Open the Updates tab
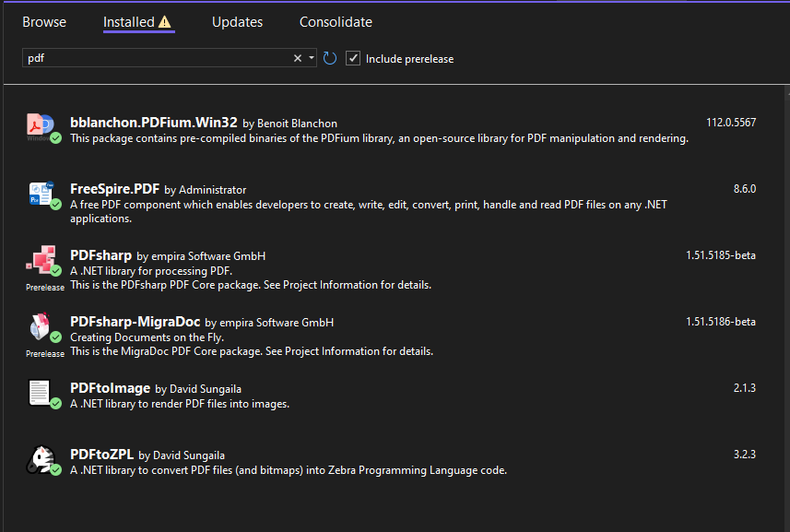 tap(237, 21)
